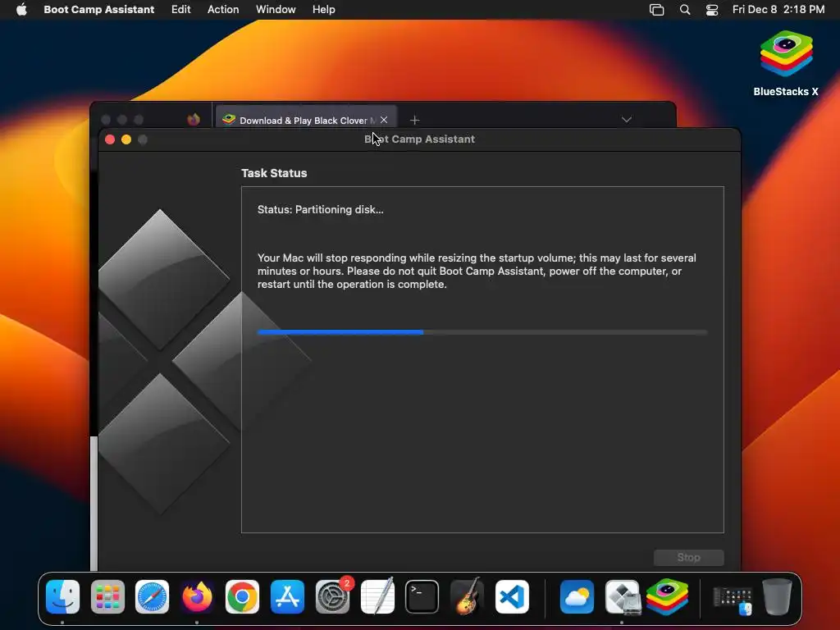The image size is (840, 630).
Task: Launch Terminal from the Dock
Action: 422,597
